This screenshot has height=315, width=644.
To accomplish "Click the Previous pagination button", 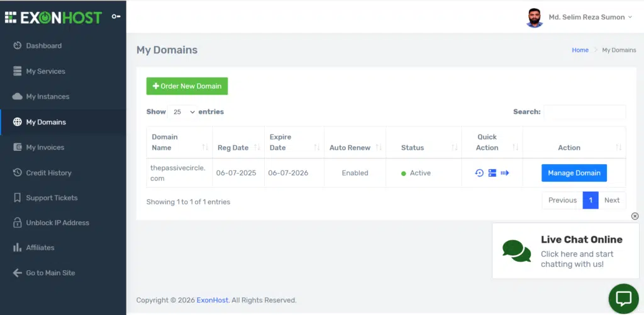I will click(x=562, y=201).
